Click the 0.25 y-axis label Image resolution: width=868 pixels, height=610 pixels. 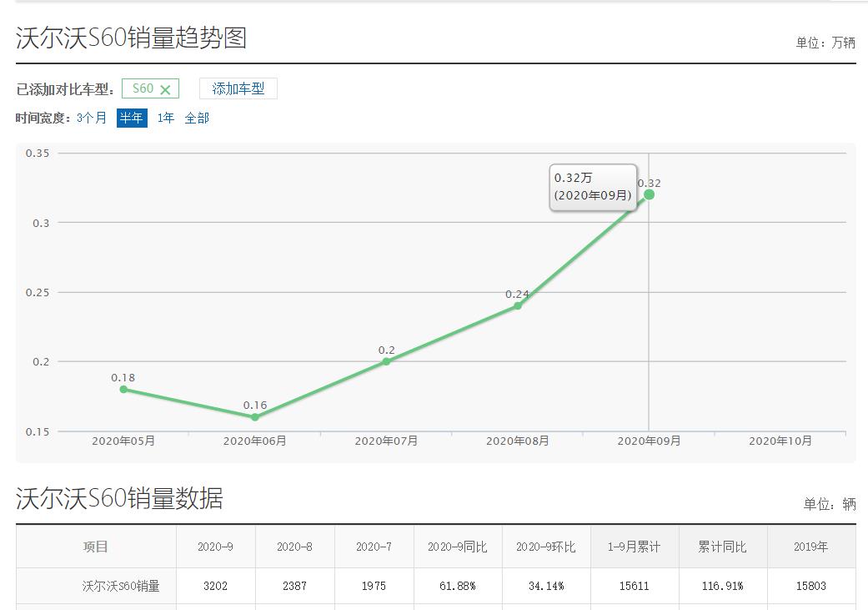point(38,293)
